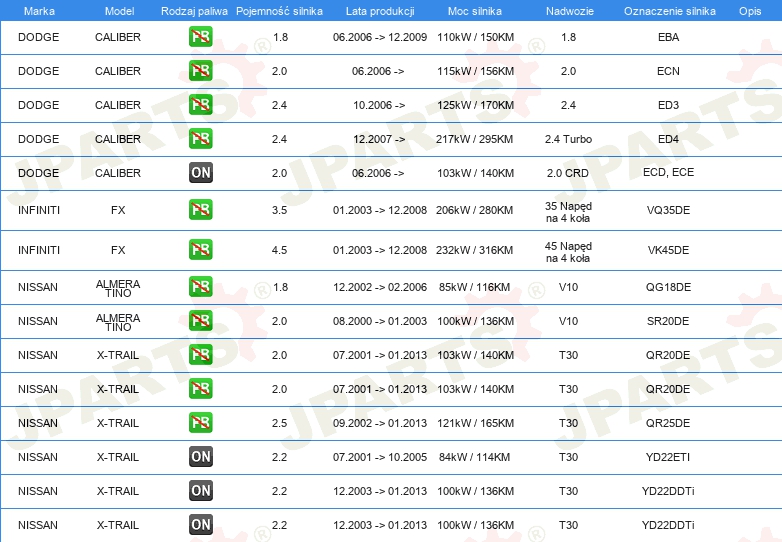Click the 45 Napęd na 4 koła cell
The height and width of the screenshot is (542, 782).
click(568, 251)
